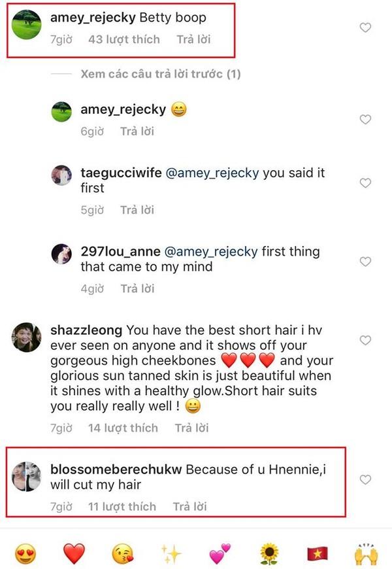Open blossomeberechukw's profile picture
The height and width of the screenshot is (569, 392).
(x=27, y=477)
